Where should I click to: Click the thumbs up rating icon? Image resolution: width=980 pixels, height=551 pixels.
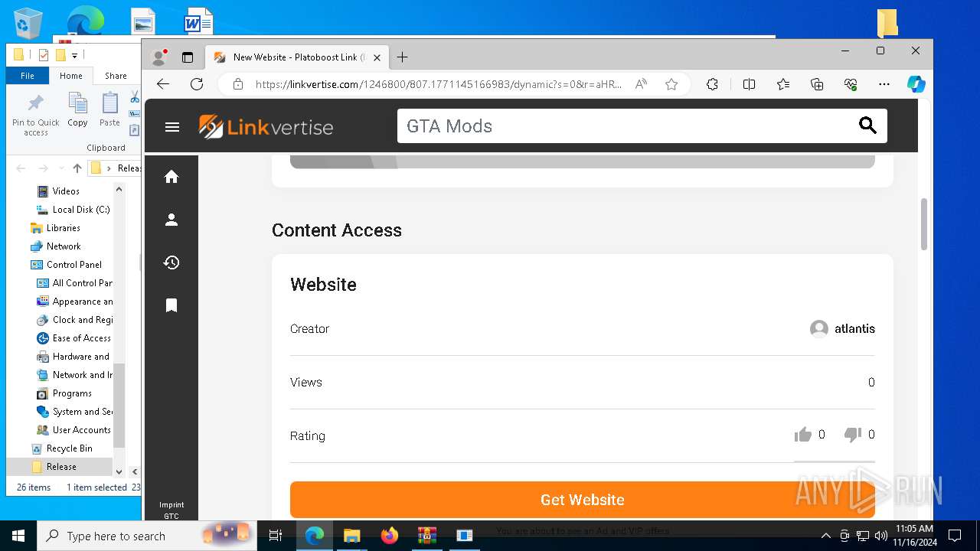[803, 435]
